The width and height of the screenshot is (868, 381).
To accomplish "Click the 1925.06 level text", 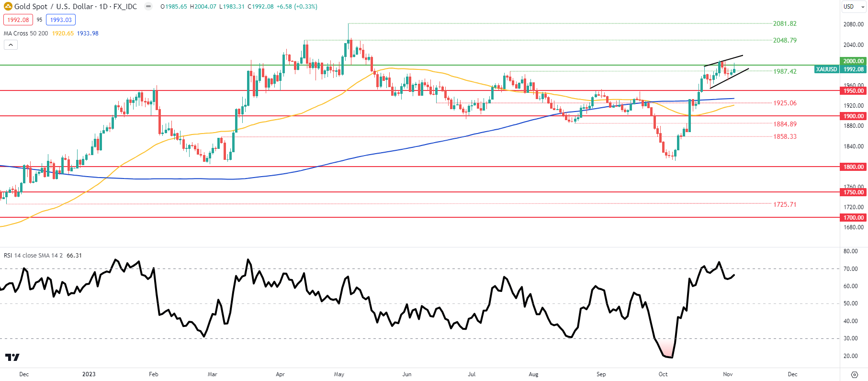I will coord(785,103).
